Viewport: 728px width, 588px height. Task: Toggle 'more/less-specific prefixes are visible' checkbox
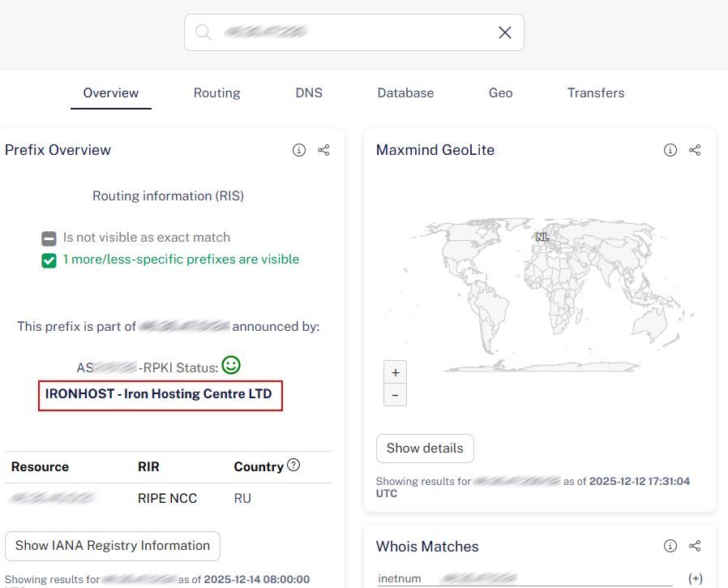(x=49, y=260)
